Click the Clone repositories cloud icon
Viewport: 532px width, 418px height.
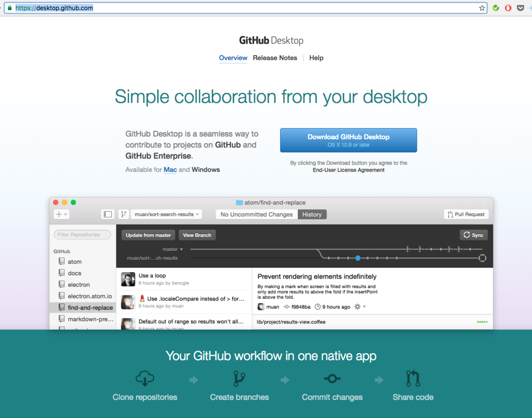[x=145, y=379]
